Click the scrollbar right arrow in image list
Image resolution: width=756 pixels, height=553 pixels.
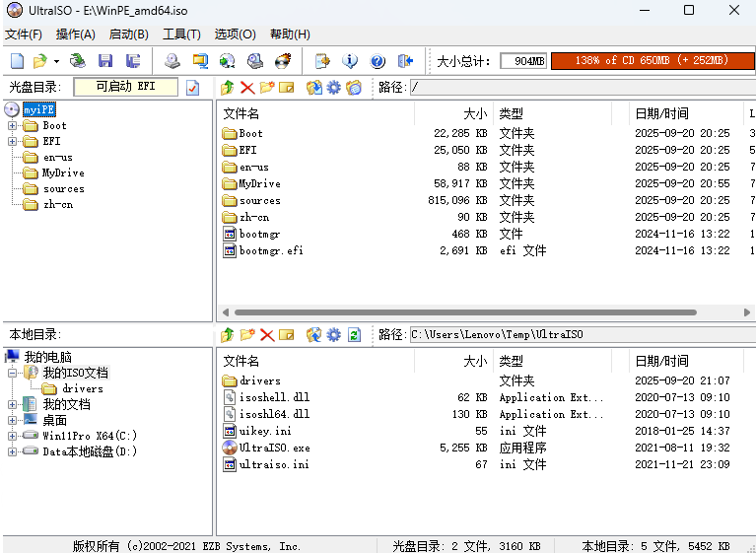click(x=747, y=312)
